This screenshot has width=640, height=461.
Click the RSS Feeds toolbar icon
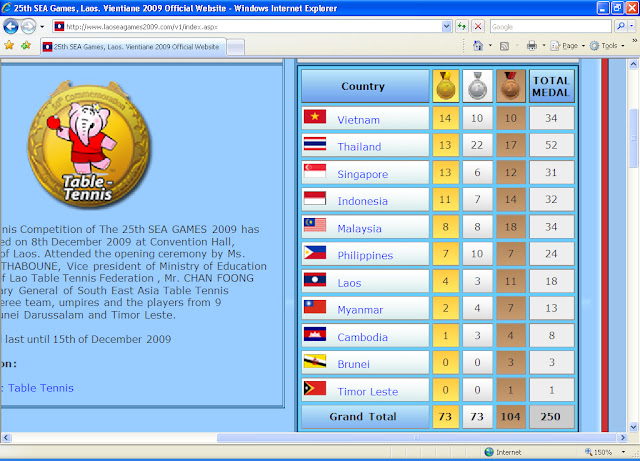[x=504, y=46]
